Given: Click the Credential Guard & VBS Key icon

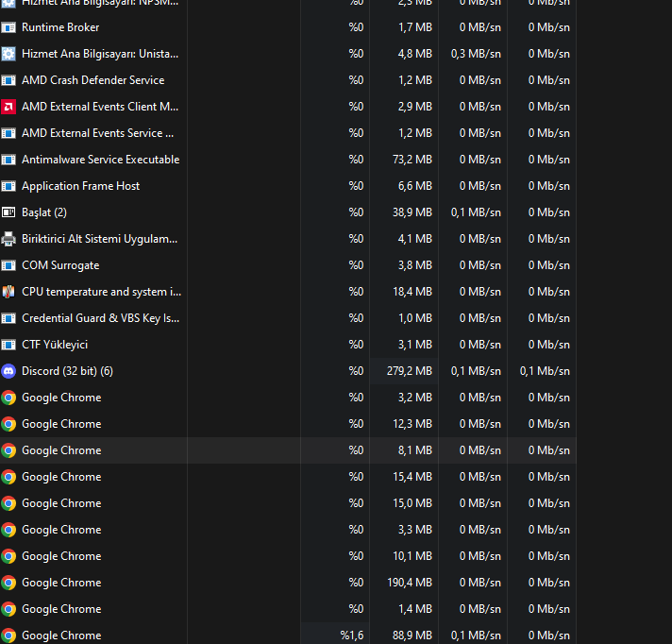Looking at the screenshot, I should [8, 318].
